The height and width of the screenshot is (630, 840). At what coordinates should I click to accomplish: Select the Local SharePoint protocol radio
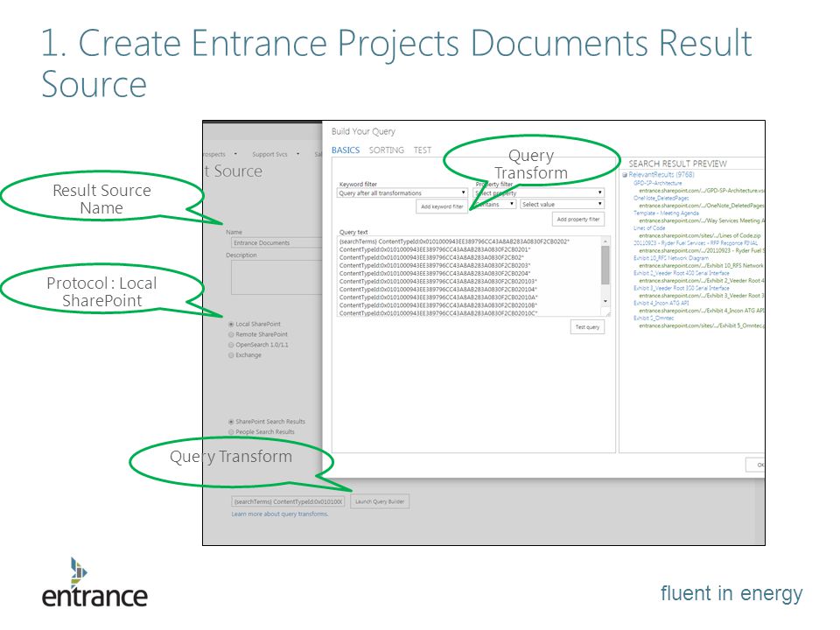[x=231, y=324]
